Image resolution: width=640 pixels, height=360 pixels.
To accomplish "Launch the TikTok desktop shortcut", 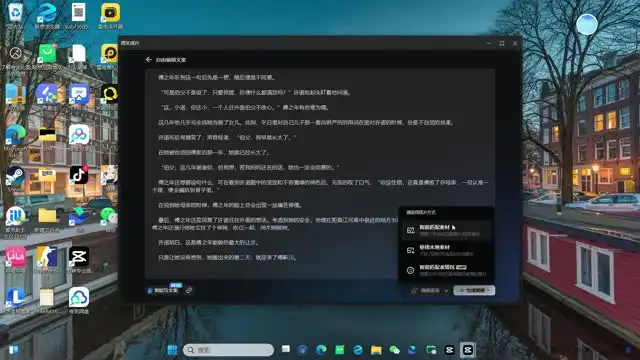I will 79,175.
